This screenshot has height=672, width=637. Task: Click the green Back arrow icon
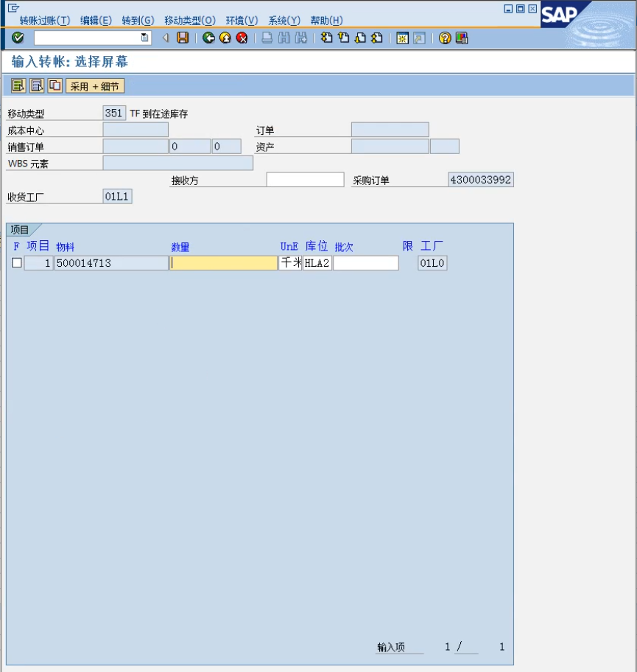click(209, 38)
